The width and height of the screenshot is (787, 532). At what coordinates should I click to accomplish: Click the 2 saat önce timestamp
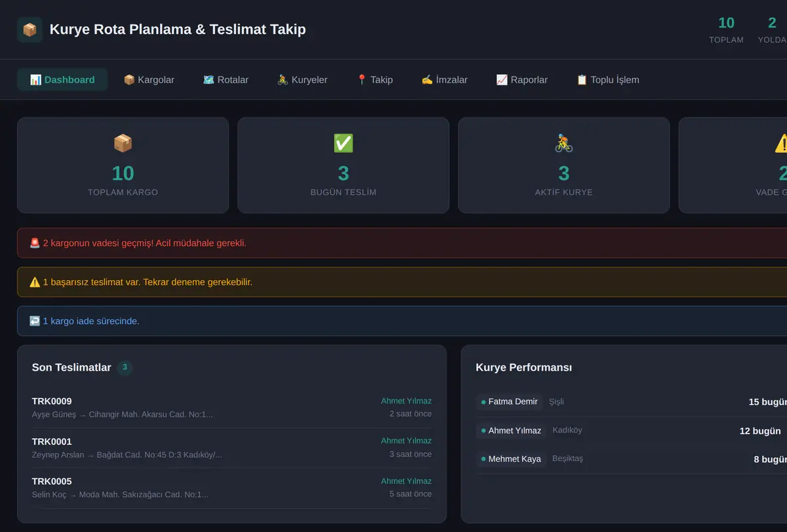click(x=411, y=414)
